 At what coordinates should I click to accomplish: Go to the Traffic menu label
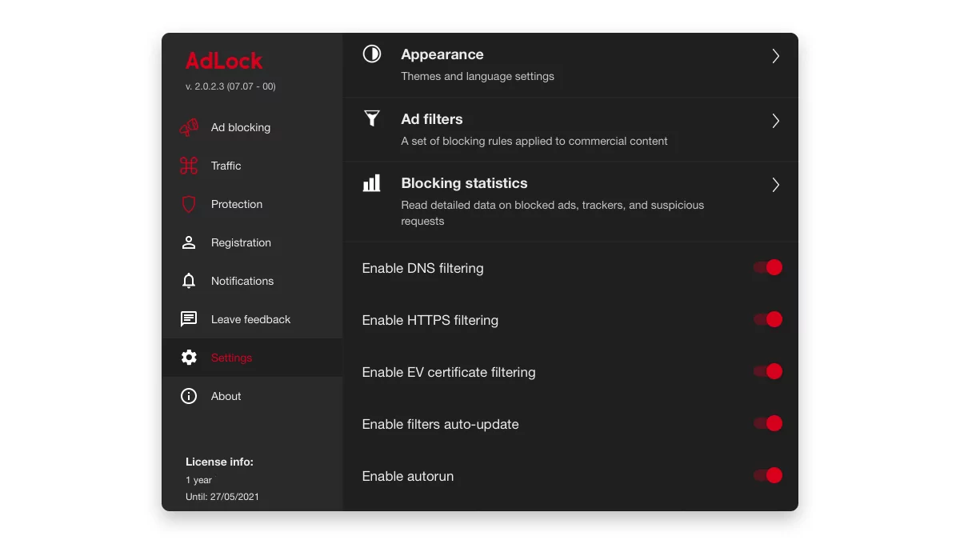(x=226, y=166)
